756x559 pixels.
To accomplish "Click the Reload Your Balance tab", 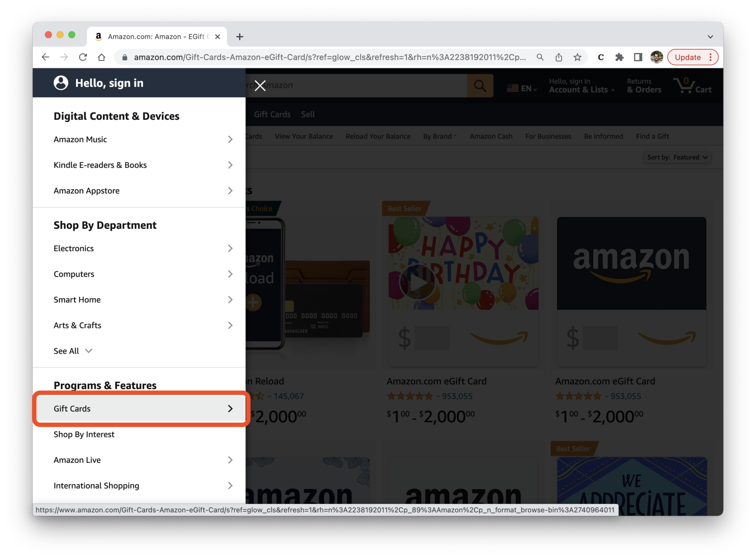I will 377,136.
